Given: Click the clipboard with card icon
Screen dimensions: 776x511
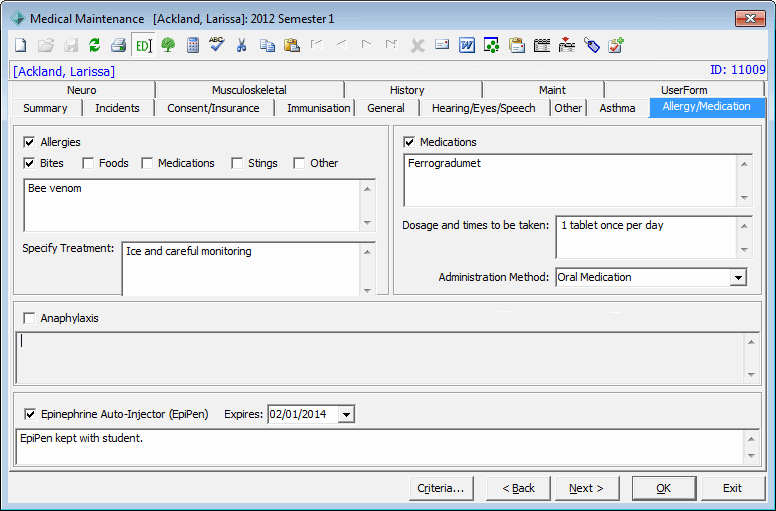Looking at the screenshot, I should click(x=517, y=46).
